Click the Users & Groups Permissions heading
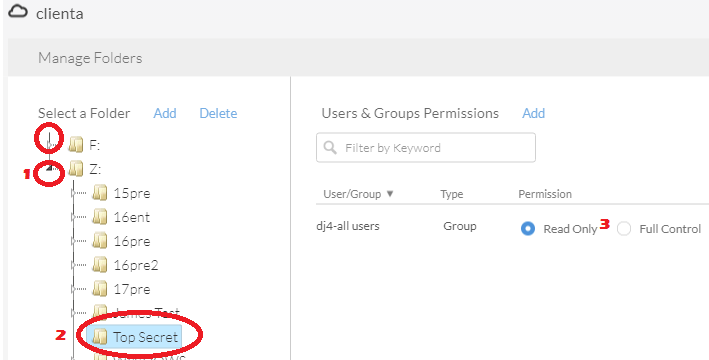 (x=410, y=113)
